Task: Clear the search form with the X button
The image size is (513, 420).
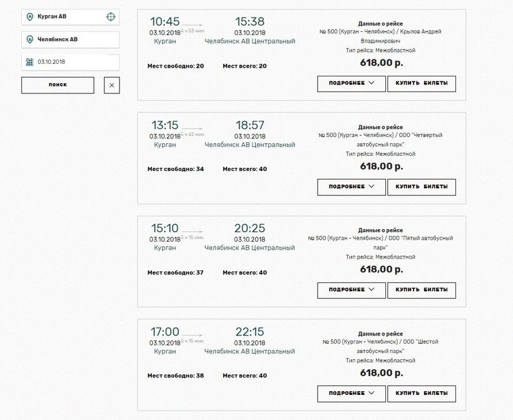Action: 111,85
